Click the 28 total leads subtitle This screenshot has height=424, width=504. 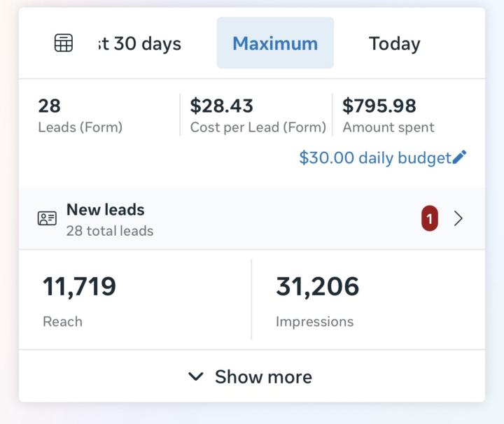tap(110, 231)
